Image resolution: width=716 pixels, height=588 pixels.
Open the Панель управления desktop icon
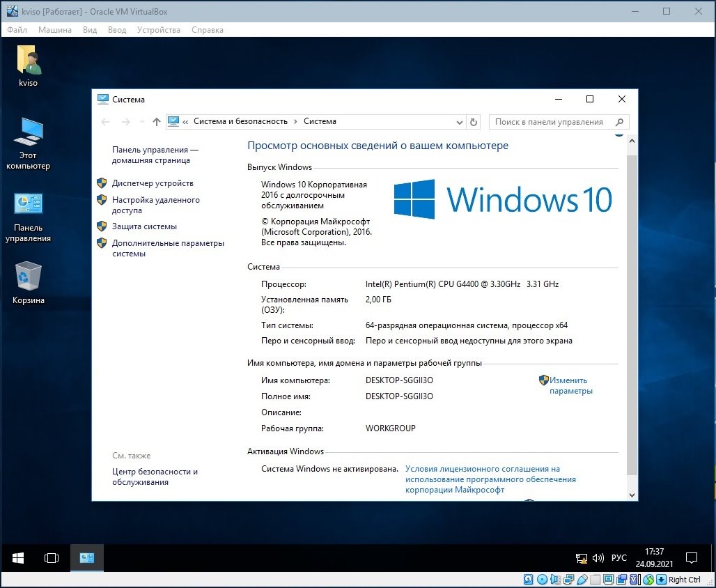pyautogui.click(x=29, y=217)
